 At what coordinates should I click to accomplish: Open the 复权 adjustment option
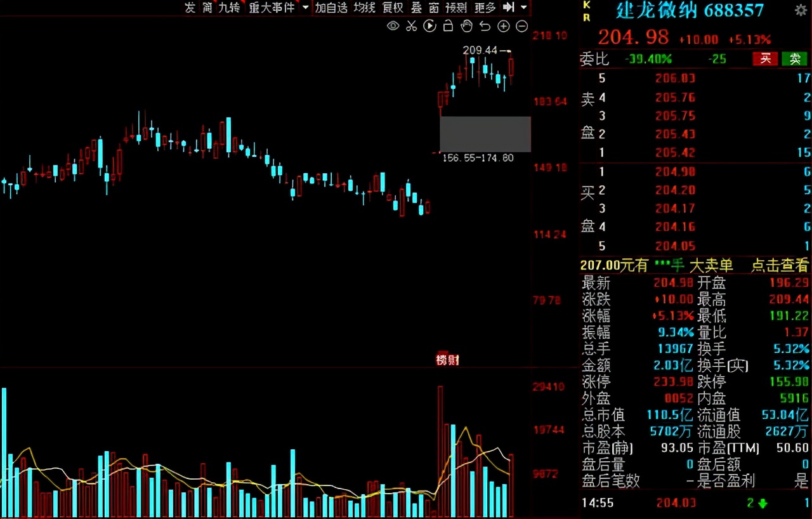tap(393, 8)
